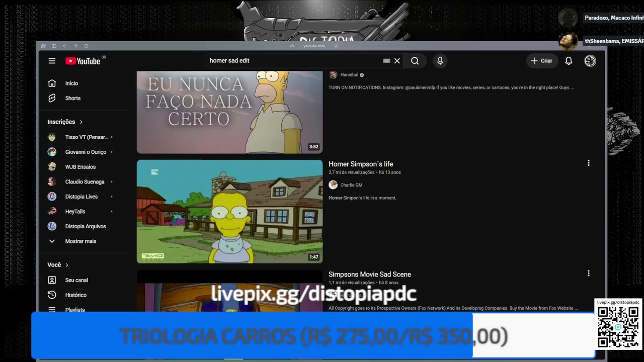The image size is (644, 362).
Task: Open the notifications bell
Action: click(x=569, y=61)
